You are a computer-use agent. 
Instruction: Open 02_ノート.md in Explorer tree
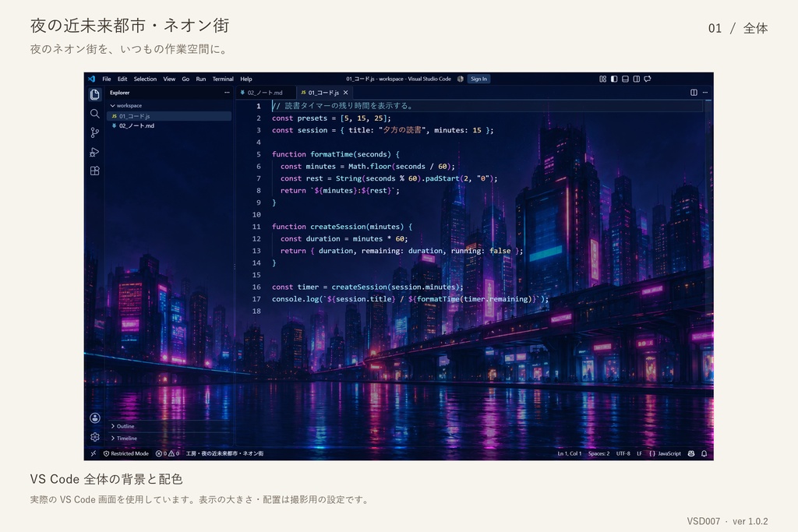click(169, 125)
